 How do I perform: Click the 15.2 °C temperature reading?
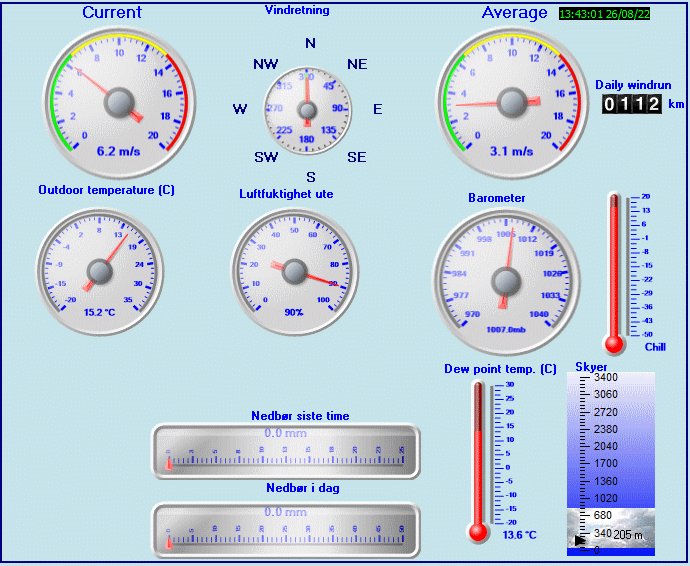click(101, 312)
